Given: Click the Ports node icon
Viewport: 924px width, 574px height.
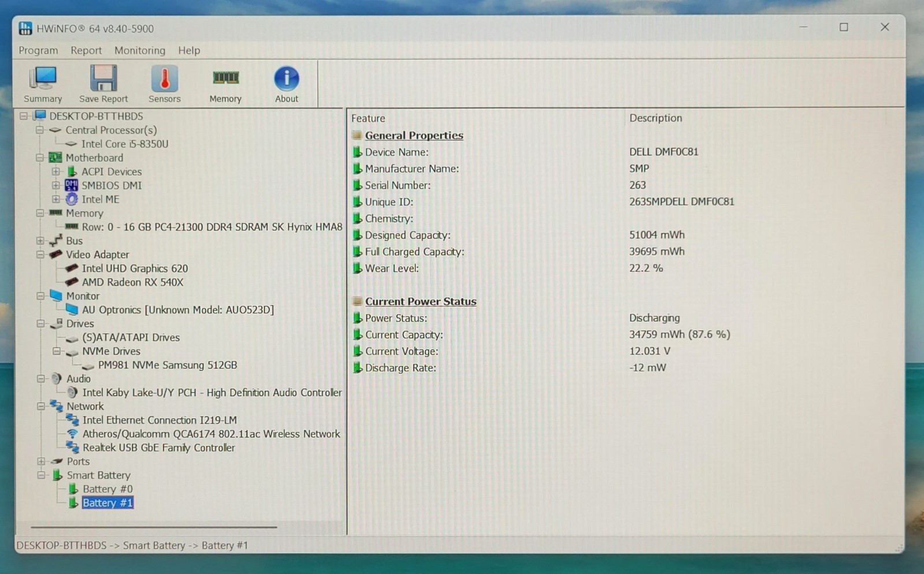Looking at the screenshot, I should pyautogui.click(x=57, y=461).
